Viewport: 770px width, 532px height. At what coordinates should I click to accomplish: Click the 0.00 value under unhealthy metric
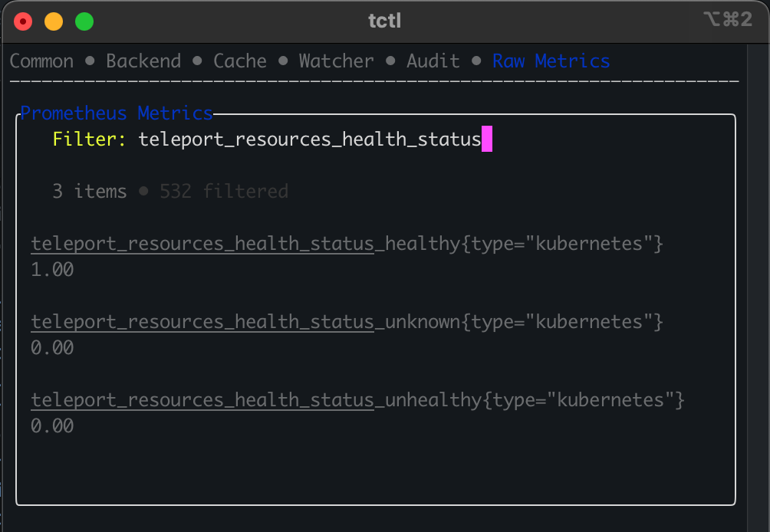pos(52,425)
